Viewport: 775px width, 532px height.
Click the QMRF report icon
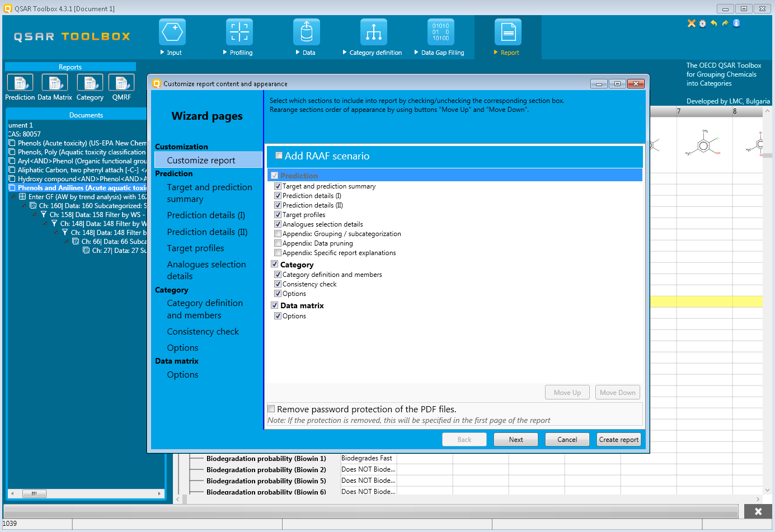[121, 83]
